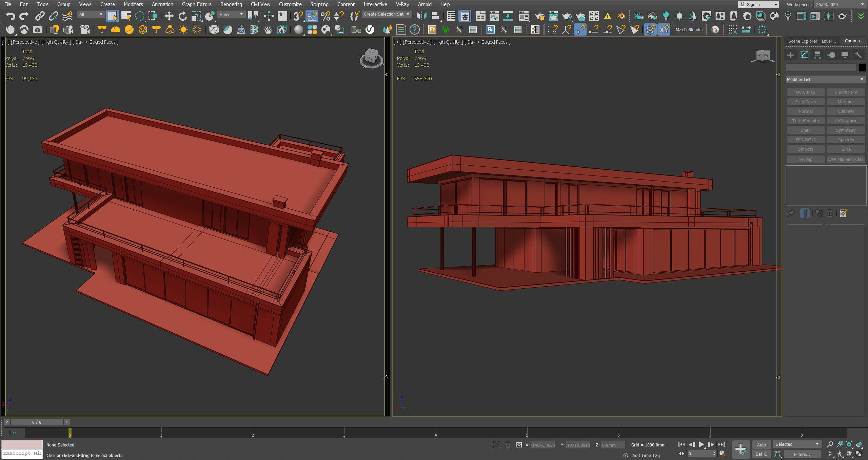
Task: Open the Scripting menu
Action: pyautogui.click(x=319, y=4)
